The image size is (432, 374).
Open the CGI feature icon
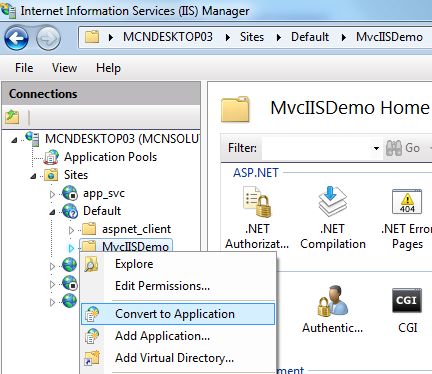(407, 300)
